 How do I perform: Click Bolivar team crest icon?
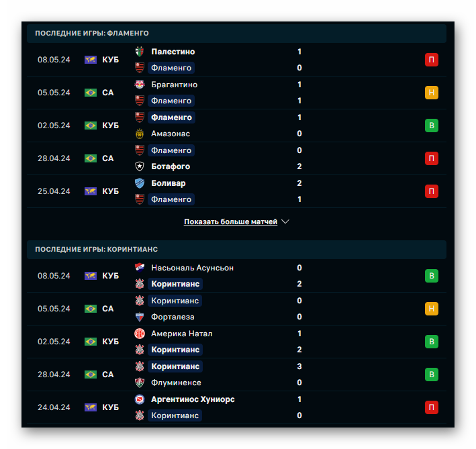[x=140, y=183]
